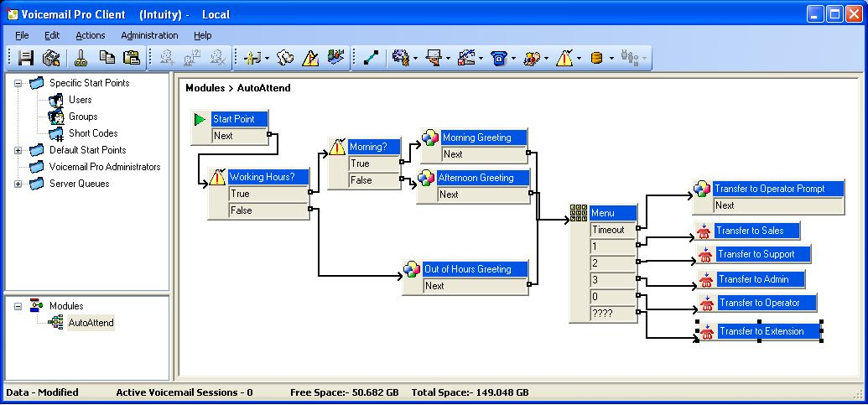Image resolution: width=868 pixels, height=405 pixels.
Task: Select the Connection line tool
Action: coord(372,58)
